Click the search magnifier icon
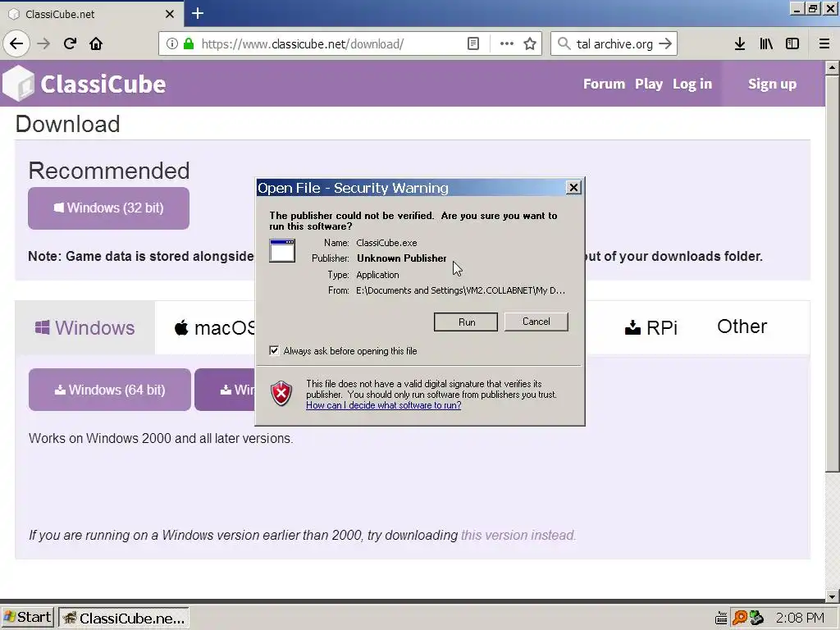The image size is (840, 630). pyautogui.click(x=564, y=44)
